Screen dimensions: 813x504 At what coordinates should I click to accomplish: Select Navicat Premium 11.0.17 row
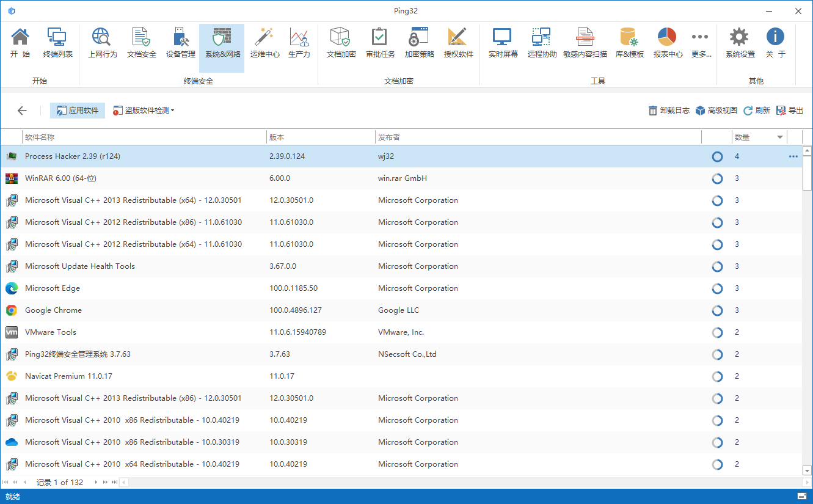click(401, 376)
